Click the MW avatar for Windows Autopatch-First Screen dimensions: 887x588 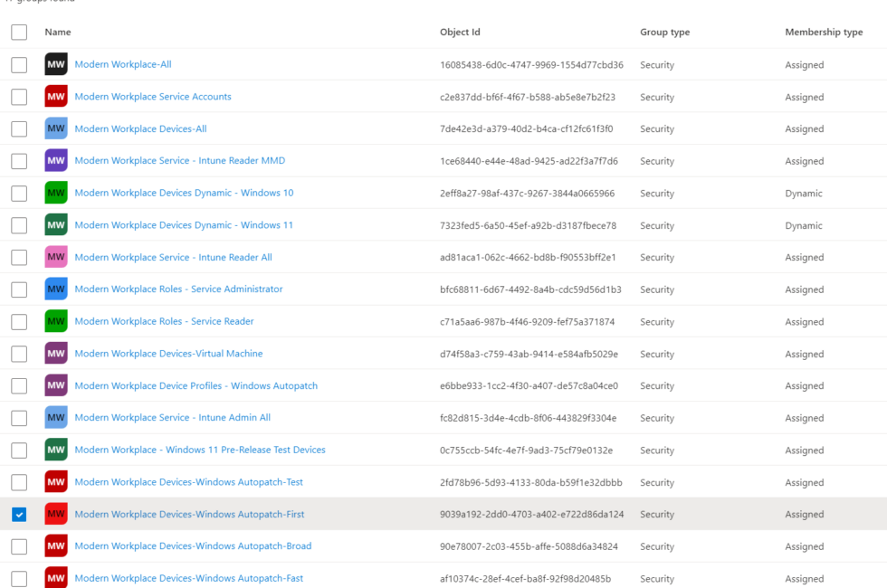(56, 514)
